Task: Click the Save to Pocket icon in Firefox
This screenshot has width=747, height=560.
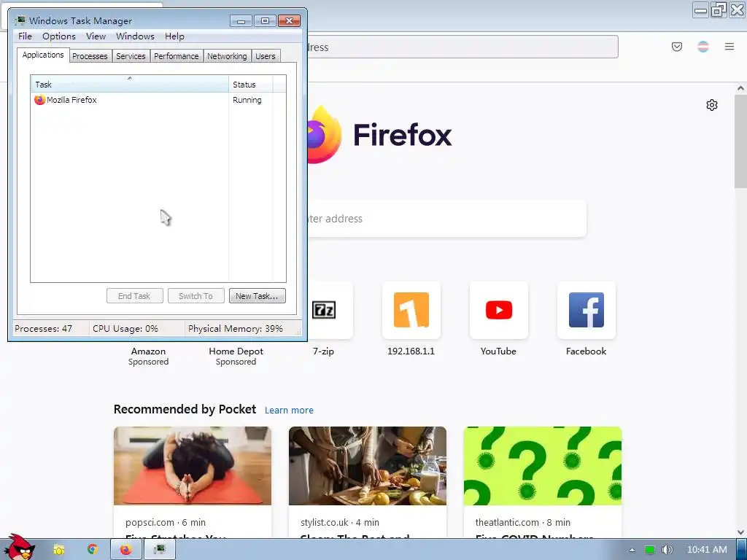Action: tap(676, 47)
